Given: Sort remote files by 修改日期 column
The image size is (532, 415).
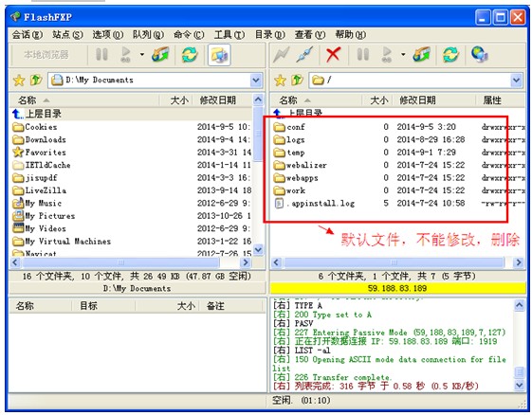Looking at the screenshot, I should [x=434, y=100].
